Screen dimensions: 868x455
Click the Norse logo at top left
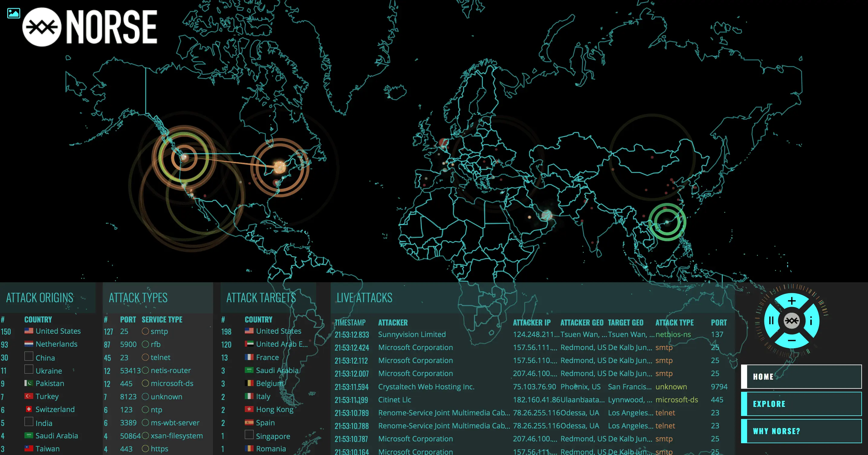90,27
